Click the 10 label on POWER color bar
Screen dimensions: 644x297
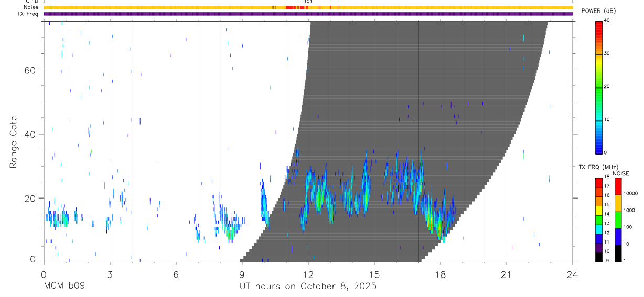pos(607,119)
